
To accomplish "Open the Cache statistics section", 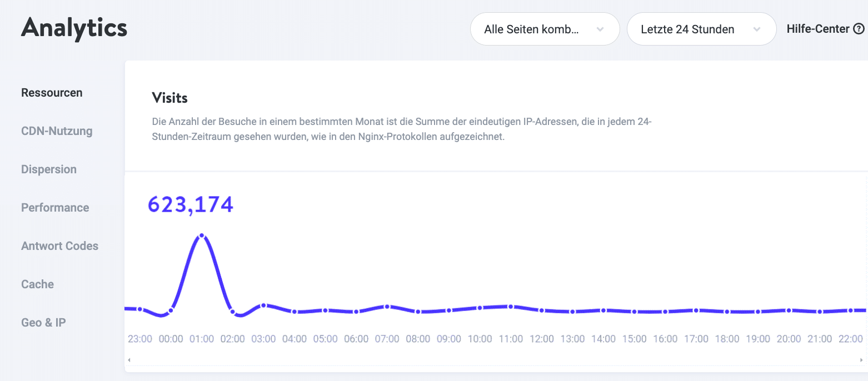I will (x=37, y=284).
